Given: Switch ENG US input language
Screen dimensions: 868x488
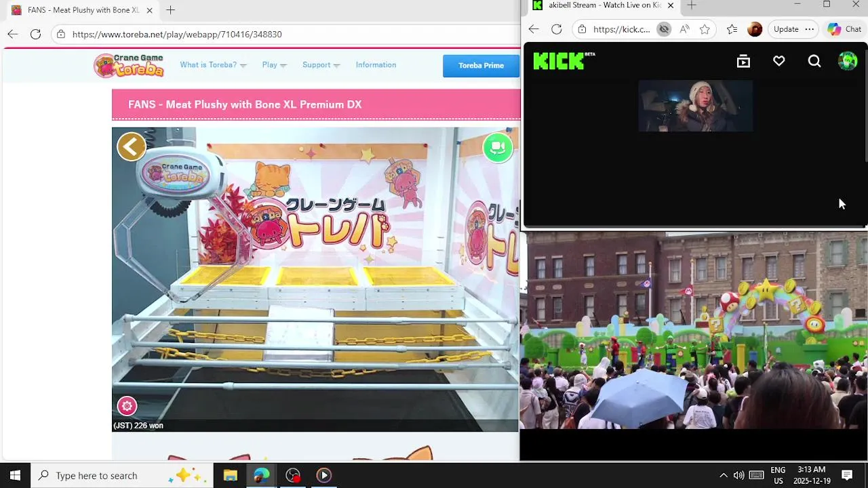Looking at the screenshot, I should [x=778, y=475].
